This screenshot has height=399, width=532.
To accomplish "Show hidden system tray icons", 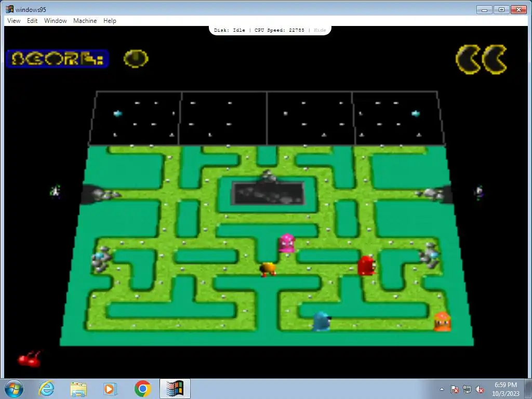I will (x=442, y=389).
